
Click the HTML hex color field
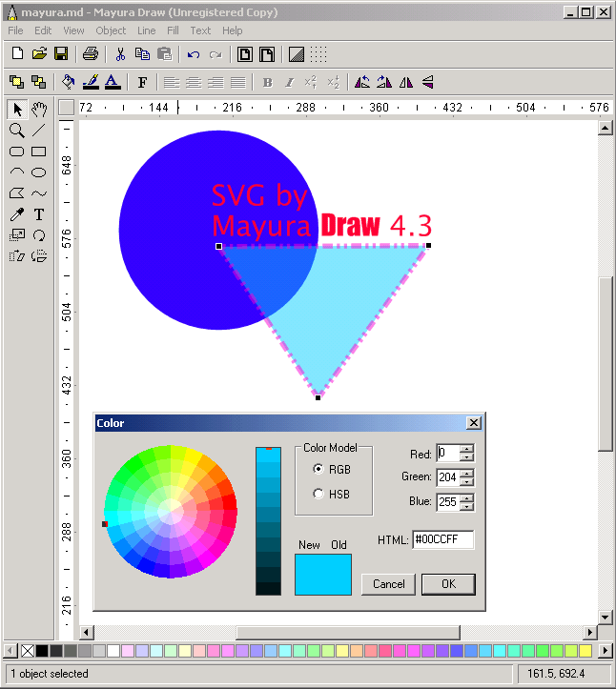pyautogui.click(x=443, y=539)
